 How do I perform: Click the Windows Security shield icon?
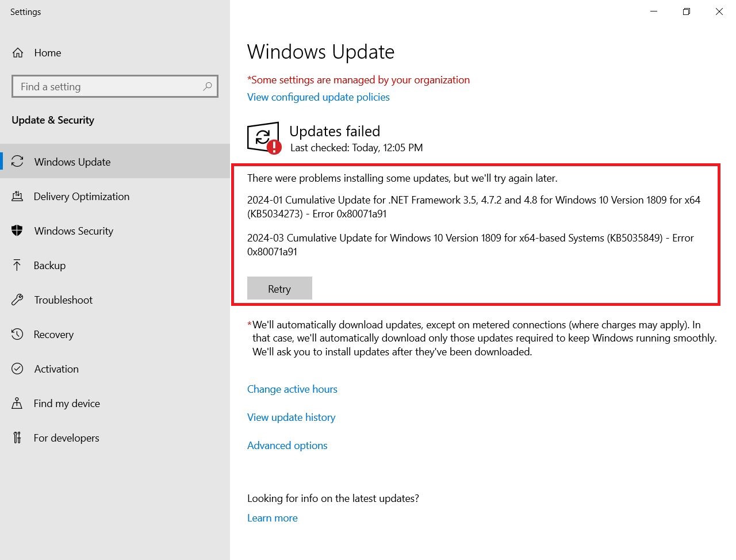click(17, 231)
